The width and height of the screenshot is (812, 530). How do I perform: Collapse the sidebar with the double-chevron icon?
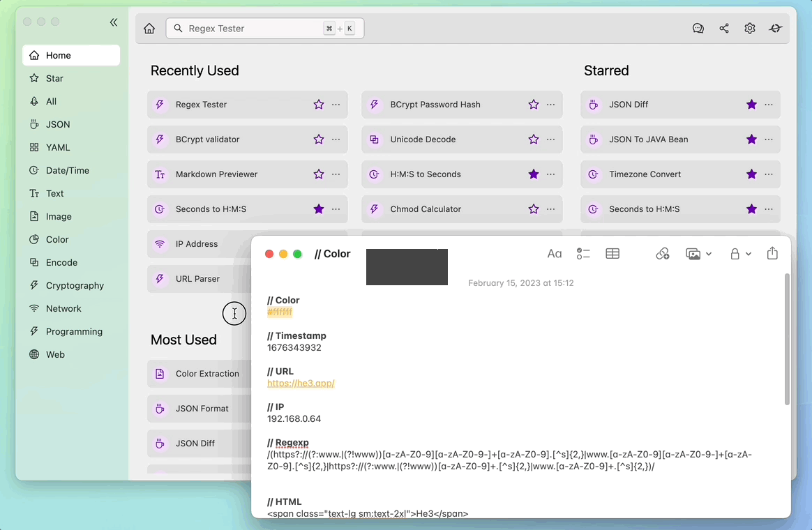pos(114,22)
